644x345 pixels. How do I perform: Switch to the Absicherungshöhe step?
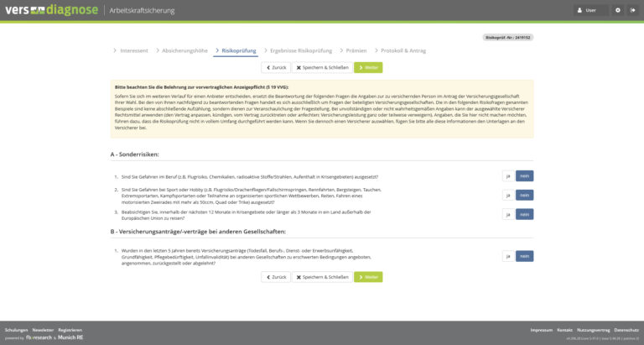[x=184, y=50]
